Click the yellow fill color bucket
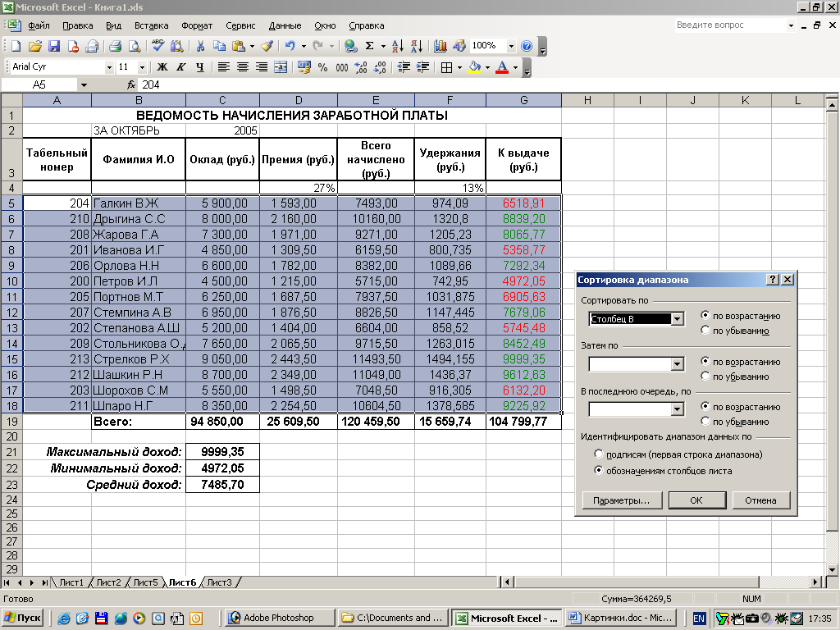The height and width of the screenshot is (630, 840). point(475,67)
